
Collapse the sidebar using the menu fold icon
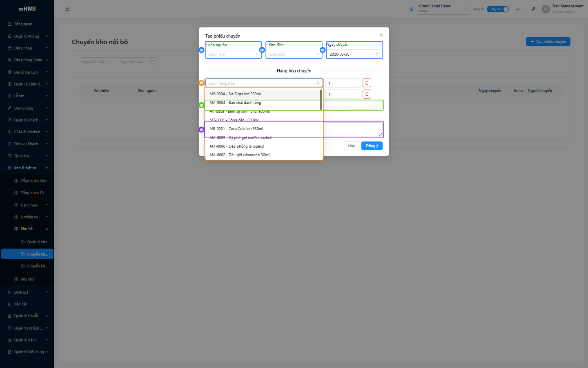(67, 9)
